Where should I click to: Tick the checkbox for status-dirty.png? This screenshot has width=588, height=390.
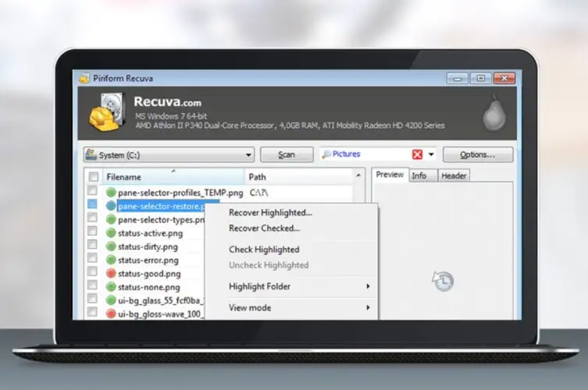tap(93, 246)
